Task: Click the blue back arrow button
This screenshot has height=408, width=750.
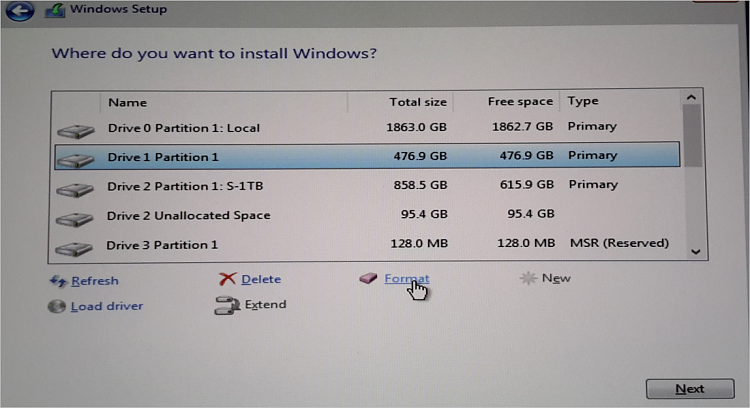Action: pyautogui.click(x=20, y=10)
